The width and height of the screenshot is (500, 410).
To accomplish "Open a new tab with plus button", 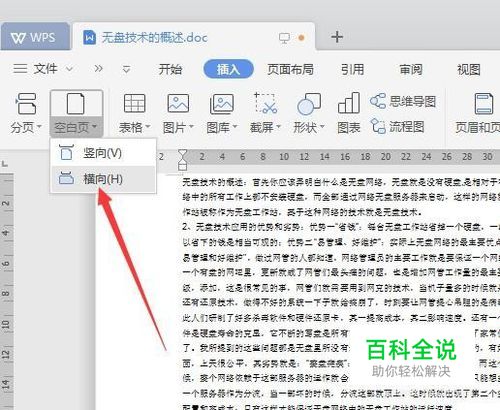I will (337, 37).
